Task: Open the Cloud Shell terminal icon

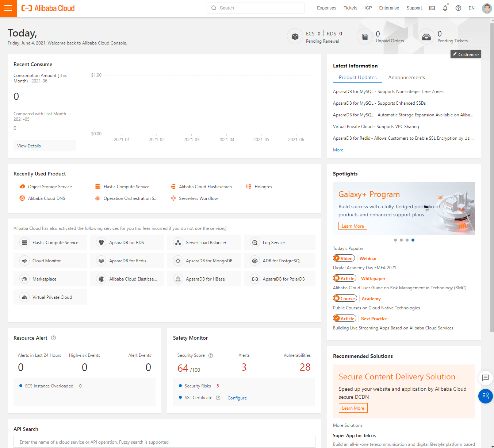Action: (432, 8)
